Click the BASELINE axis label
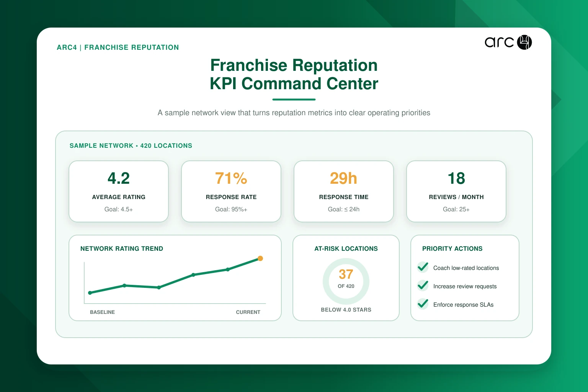 (102, 312)
